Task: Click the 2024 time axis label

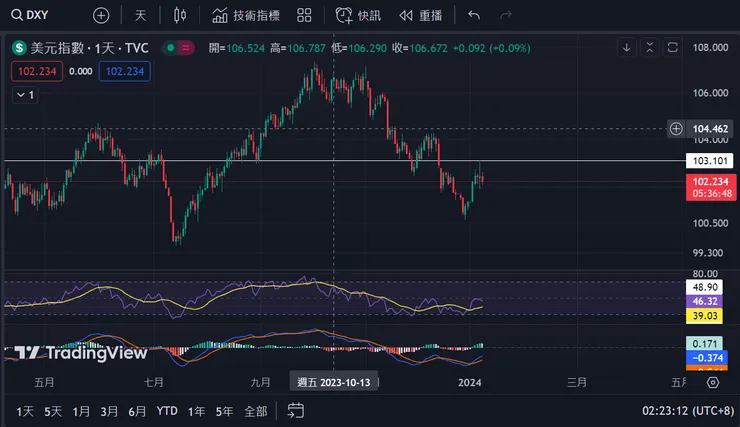Action: pos(470,383)
